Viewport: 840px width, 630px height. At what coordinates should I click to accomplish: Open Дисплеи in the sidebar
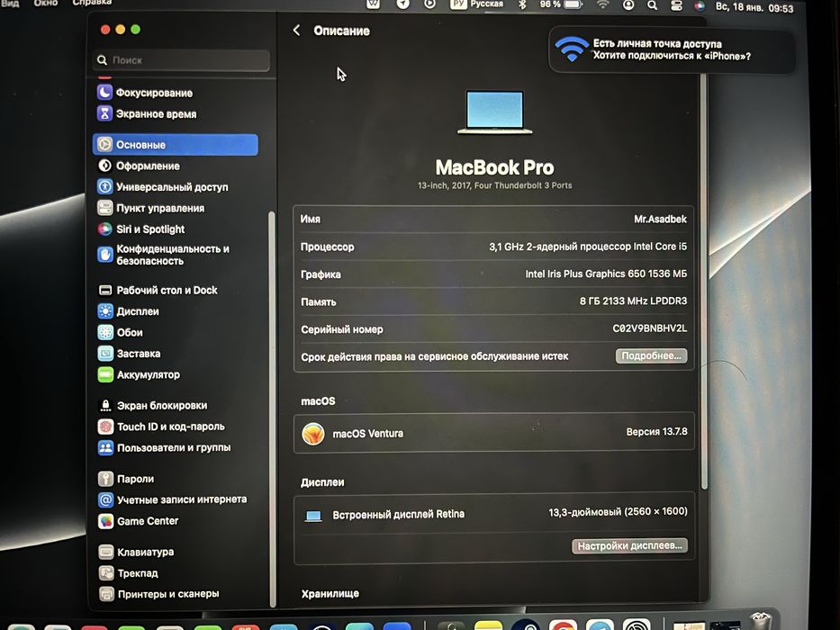(129, 311)
